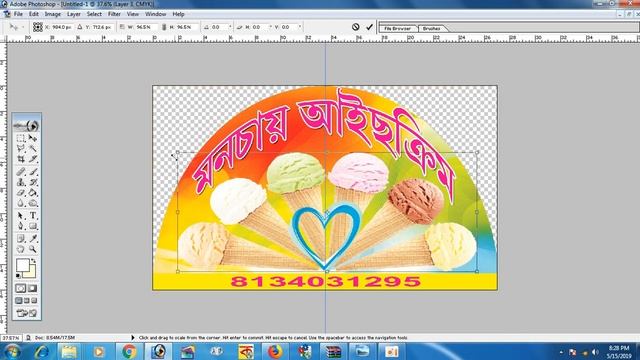
Task: Click Jump to ImageReady button
Action: point(27,313)
